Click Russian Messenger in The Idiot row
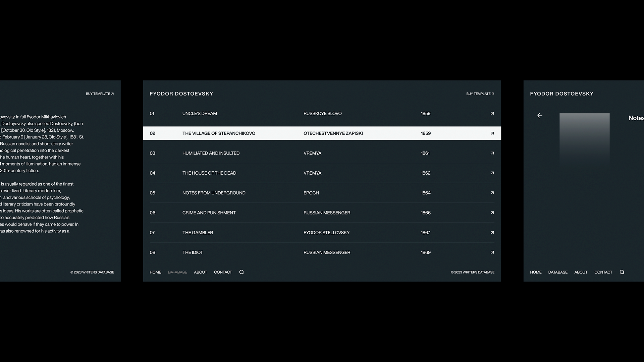The width and height of the screenshot is (644, 362). coord(327,252)
